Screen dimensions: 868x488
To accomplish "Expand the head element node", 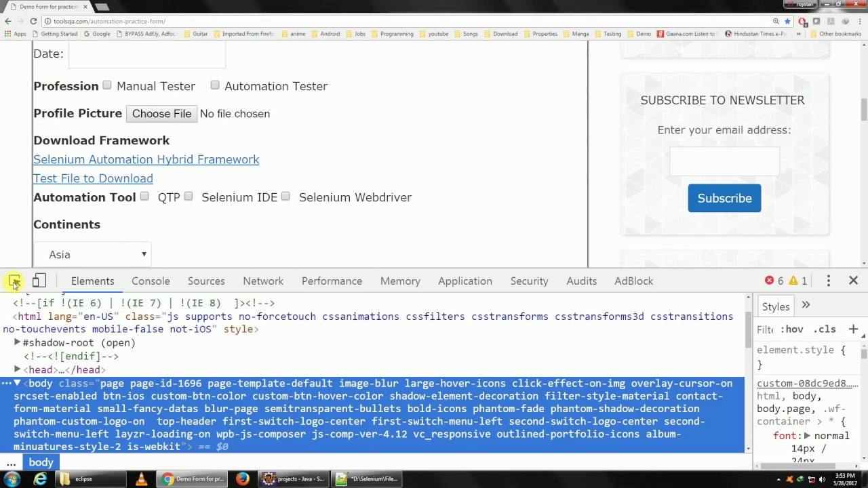I will (18, 370).
